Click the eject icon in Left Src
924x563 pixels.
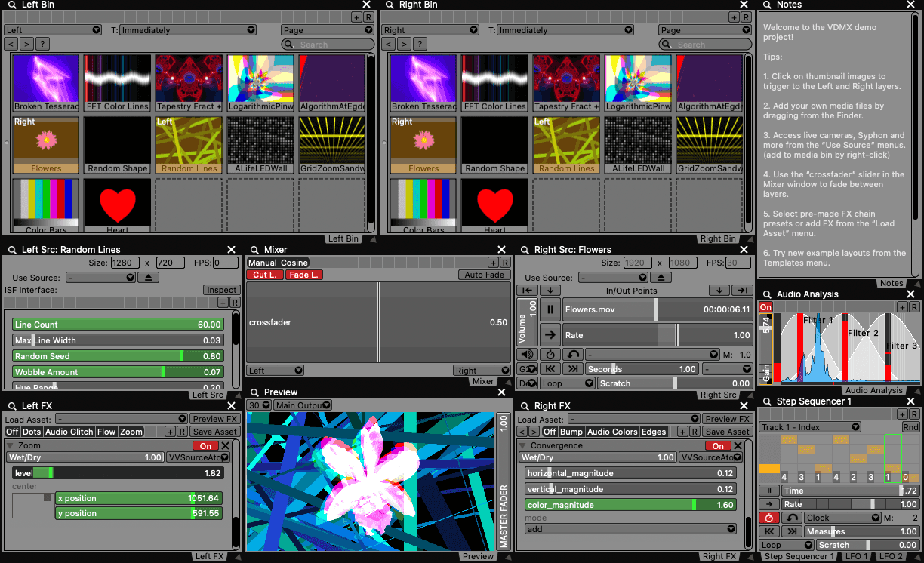(x=148, y=278)
